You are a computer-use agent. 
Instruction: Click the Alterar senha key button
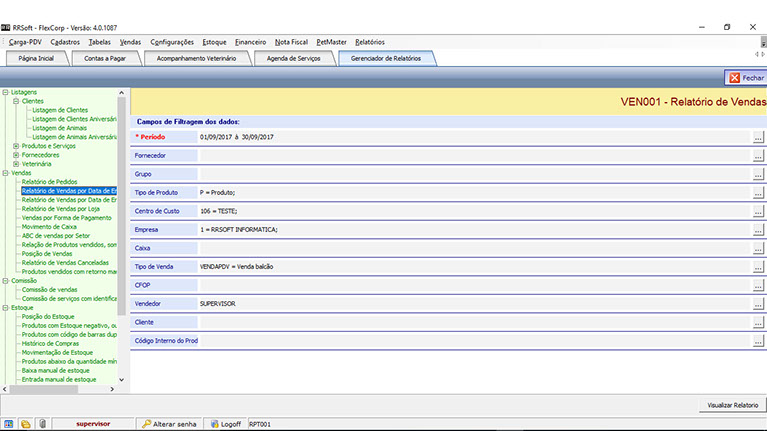[169, 424]
